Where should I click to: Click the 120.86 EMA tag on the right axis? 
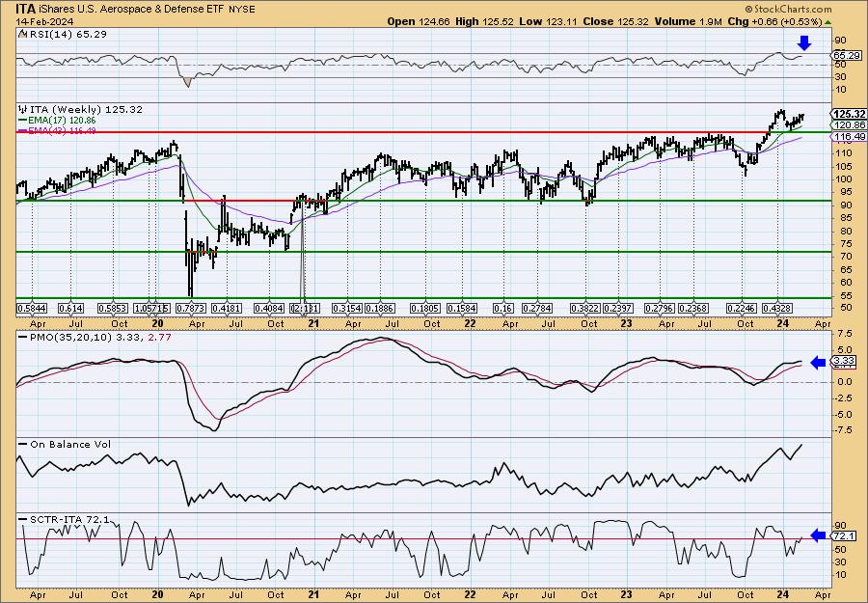[849, 125]
